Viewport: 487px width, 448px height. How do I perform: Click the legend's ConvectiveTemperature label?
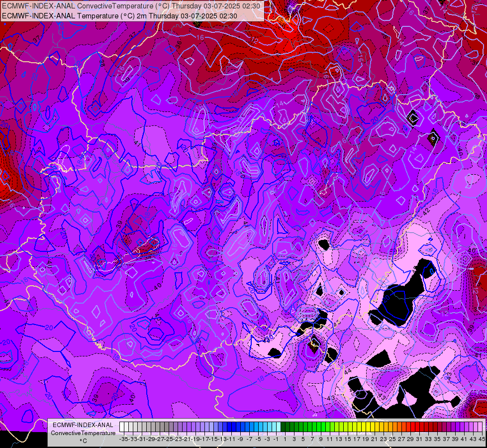click(x=83, y=433)
